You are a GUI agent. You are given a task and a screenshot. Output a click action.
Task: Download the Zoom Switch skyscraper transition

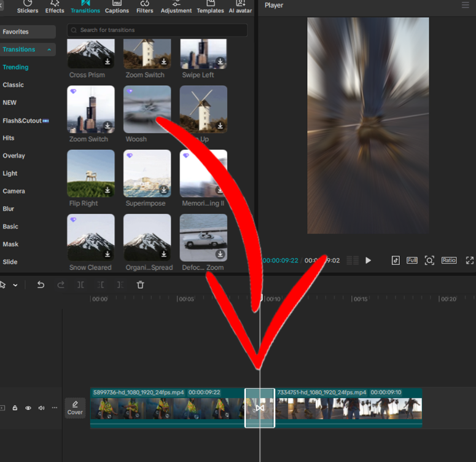(107, 125)
